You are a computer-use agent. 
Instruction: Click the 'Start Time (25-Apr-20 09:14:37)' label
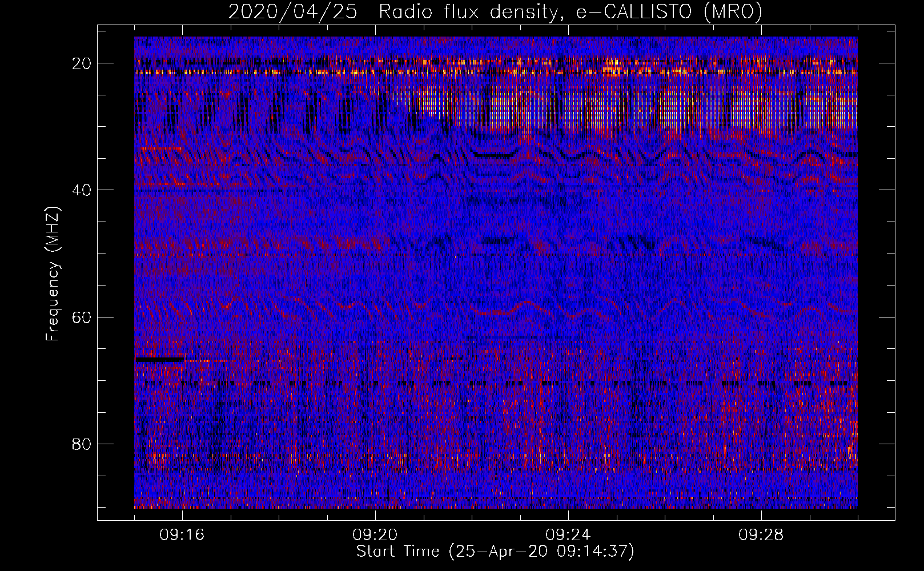click(495, 552)
